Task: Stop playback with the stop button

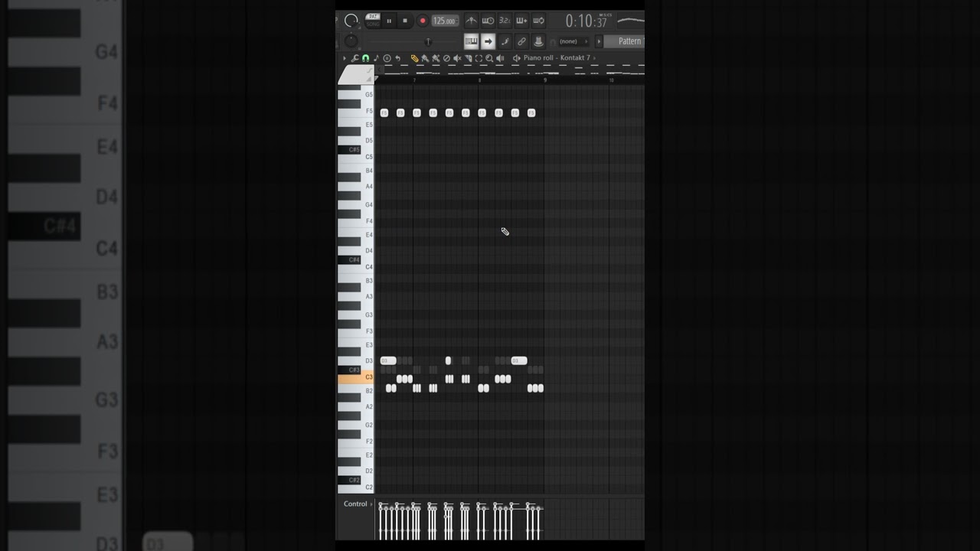Action: click(405, 21)
